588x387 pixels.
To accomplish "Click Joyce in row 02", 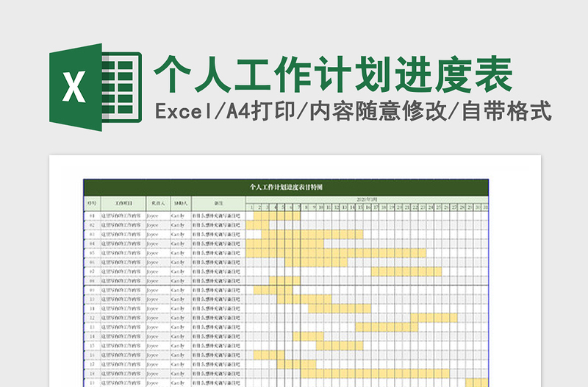I will tap(153, 225).
